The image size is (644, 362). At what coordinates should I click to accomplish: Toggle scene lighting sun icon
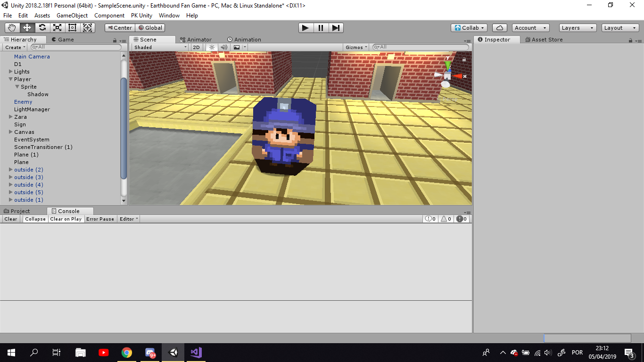click(x=212, y=47)
